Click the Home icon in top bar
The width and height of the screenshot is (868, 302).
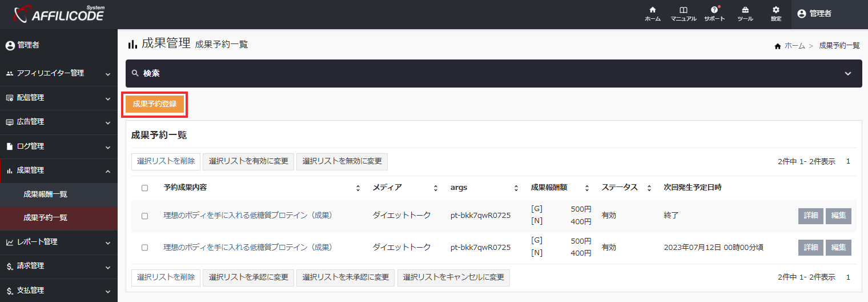tap(652, 10)
